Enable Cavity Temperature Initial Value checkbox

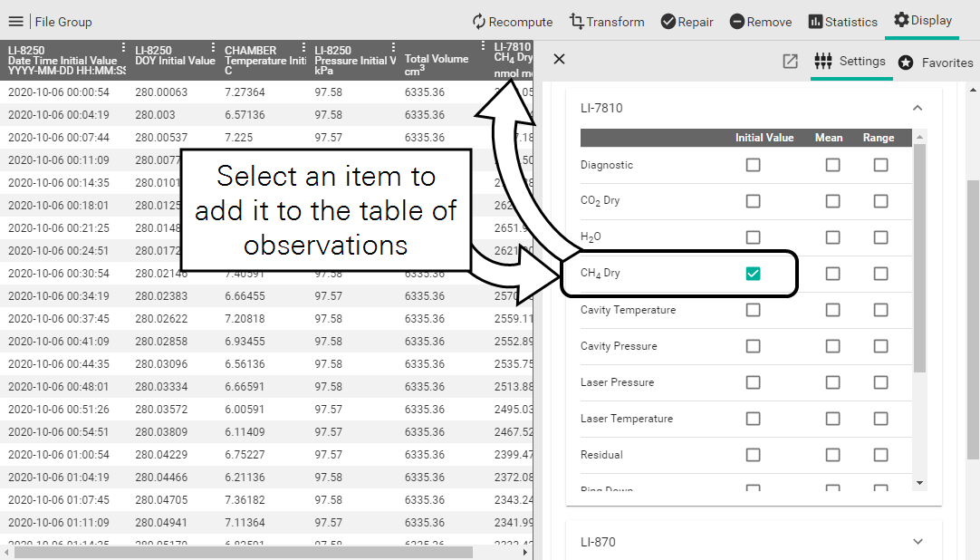coord(754,310)
